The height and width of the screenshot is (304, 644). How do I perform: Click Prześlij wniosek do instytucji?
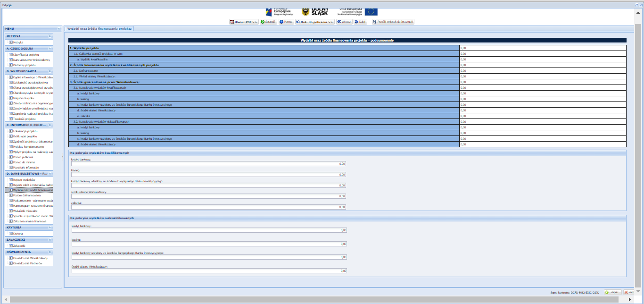(393, 22)
